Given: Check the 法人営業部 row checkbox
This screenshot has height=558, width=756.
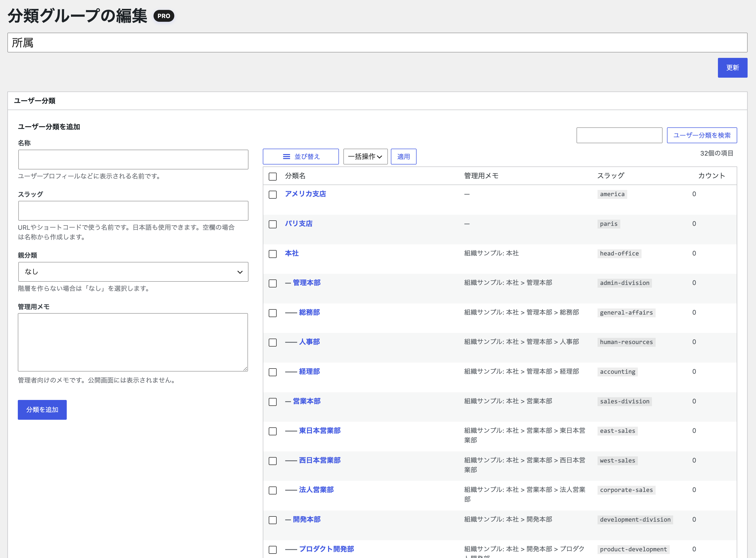Looking at the screenshot, I should [273, 490].
